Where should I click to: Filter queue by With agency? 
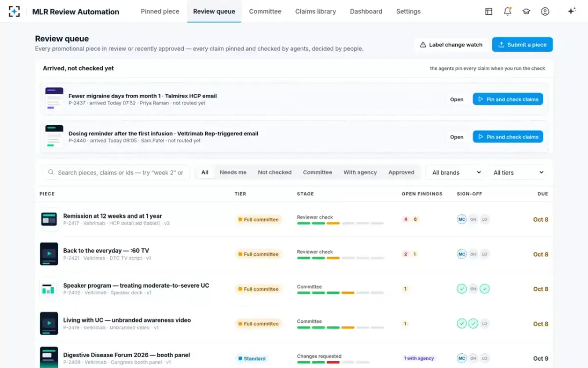(x=360, y=172)
